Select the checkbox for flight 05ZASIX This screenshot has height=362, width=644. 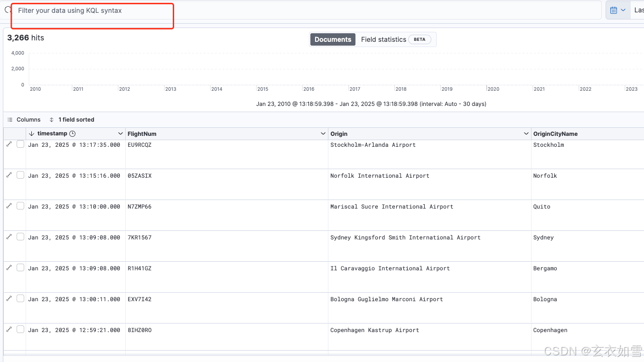(x=20, y=175)
